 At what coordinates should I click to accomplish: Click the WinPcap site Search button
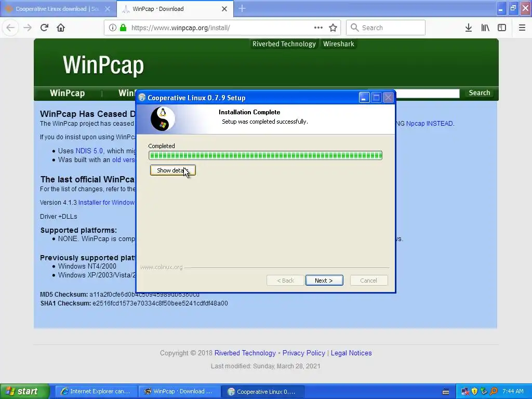pyautogui.click(x=480, y=92)
